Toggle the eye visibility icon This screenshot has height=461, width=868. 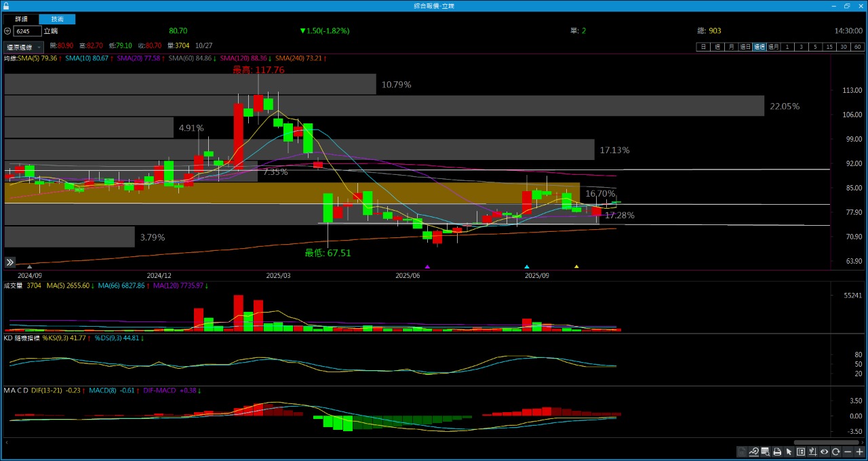[x=825, y=452]
